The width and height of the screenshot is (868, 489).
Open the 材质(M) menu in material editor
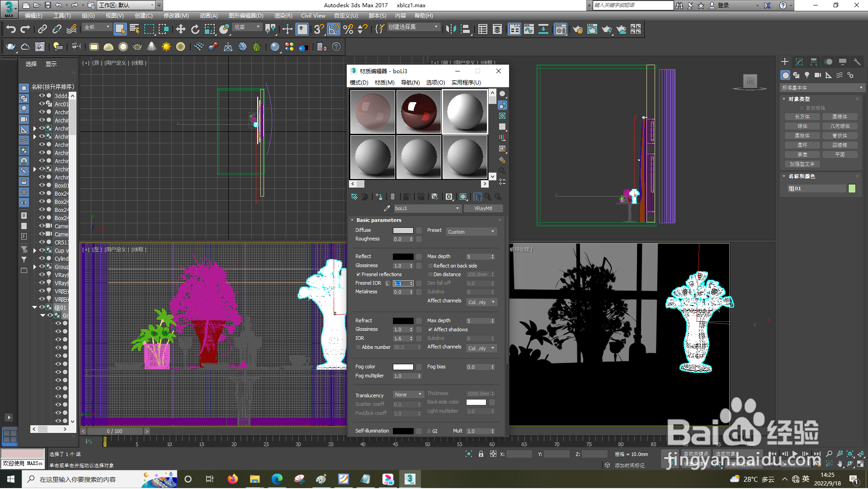(384, 82)
